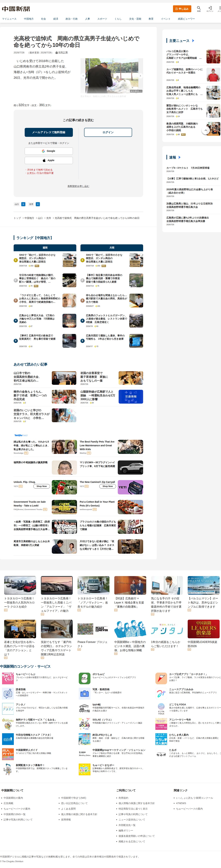Screen dimensions: 221x868
Task: Click メールアドレスで無料登録 button
Action: click(x=49, y=132)
